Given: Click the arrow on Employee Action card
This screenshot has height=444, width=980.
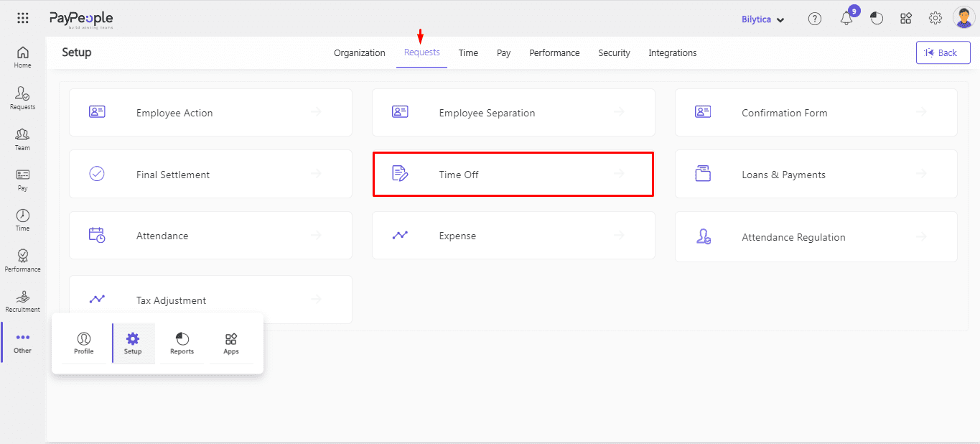Looking at the screenshot, I should [x=316, y=112].
